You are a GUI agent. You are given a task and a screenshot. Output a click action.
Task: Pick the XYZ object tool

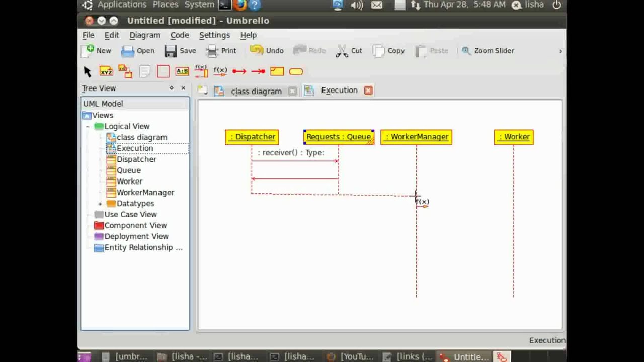click(x=106, y=71)
